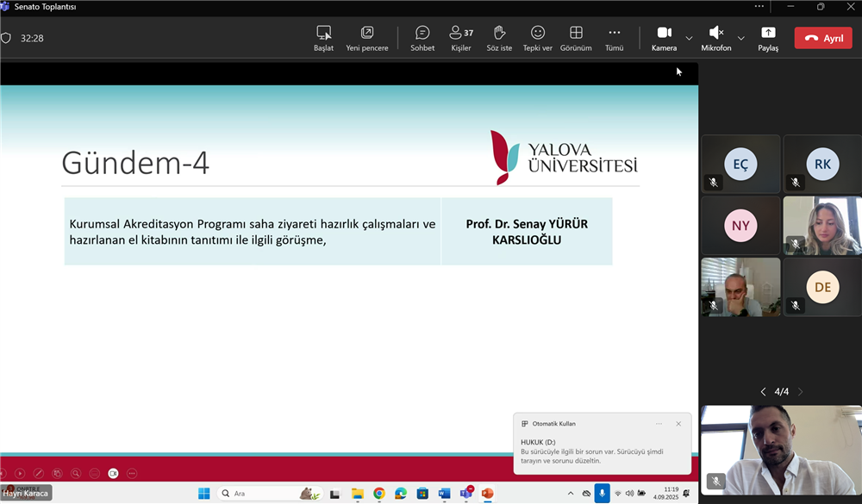This screenshot has width=862, height=504.
Task: Toggle the slideshow camera control
Action: pyautogui.click(x=113, y=473)
